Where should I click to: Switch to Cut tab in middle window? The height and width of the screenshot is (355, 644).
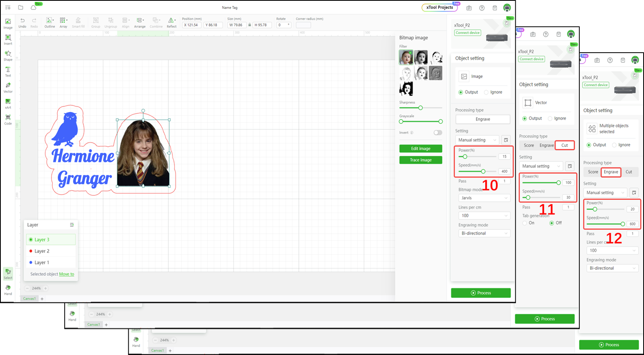(x=565, y=146)
